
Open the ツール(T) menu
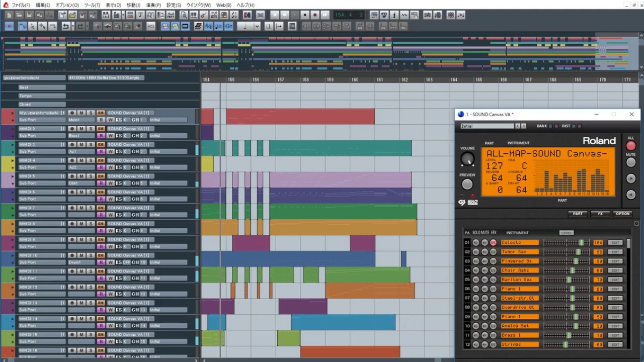[x=92, y=5]
